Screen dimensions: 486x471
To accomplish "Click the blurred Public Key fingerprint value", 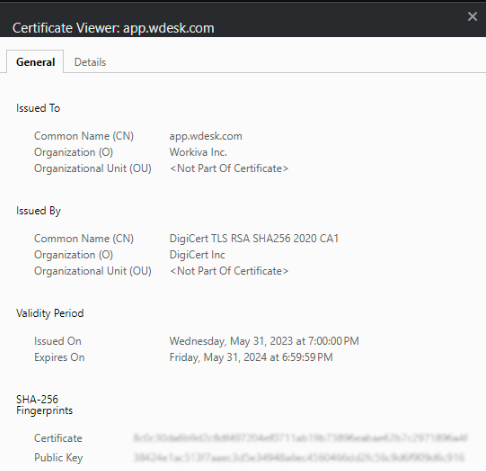I will 299,457.
